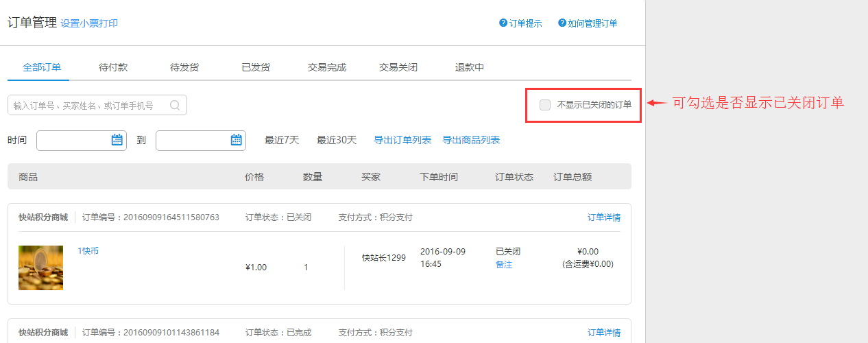
Task: Open the end date calendar icon
Action: coord(236,140)
